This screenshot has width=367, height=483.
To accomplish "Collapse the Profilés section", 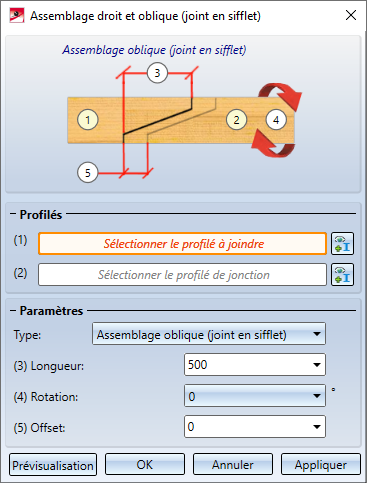I will (x=13, y=214).
